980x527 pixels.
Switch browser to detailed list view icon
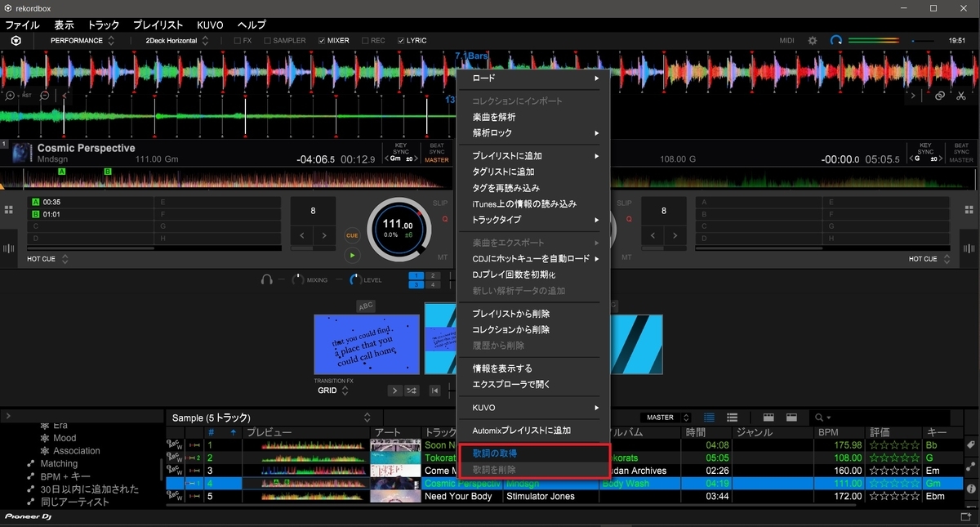tap(731, 417)
